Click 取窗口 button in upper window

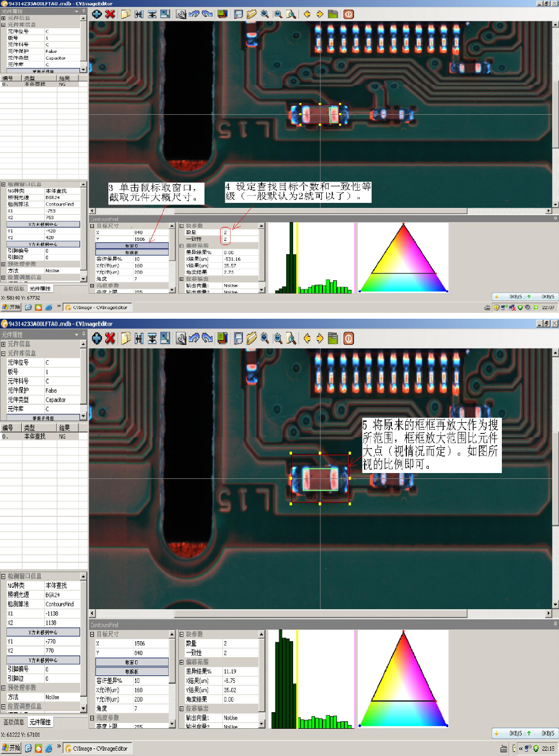point(132,246)
